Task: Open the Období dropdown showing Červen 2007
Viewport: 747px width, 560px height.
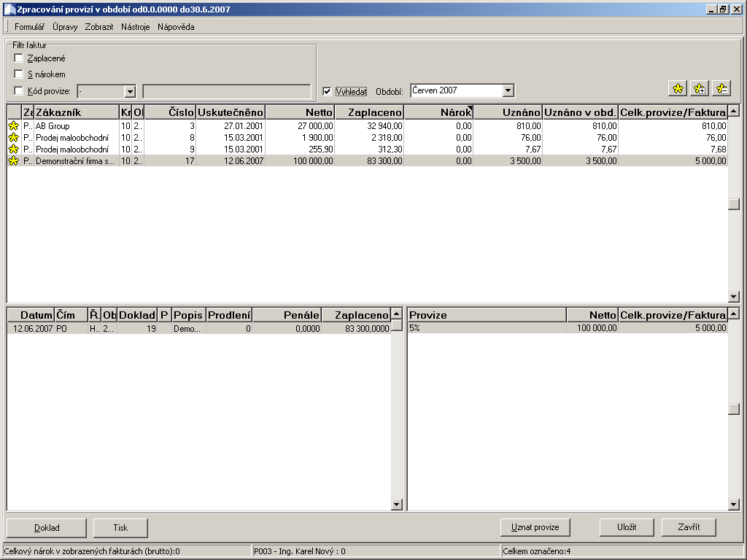Action: click(x=508, y=90)
